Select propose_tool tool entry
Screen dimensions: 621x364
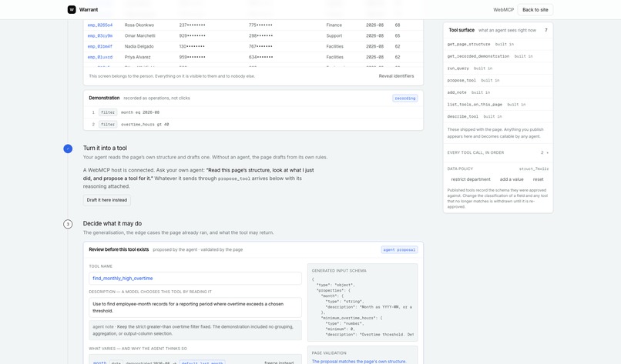(x=498, y=80)
